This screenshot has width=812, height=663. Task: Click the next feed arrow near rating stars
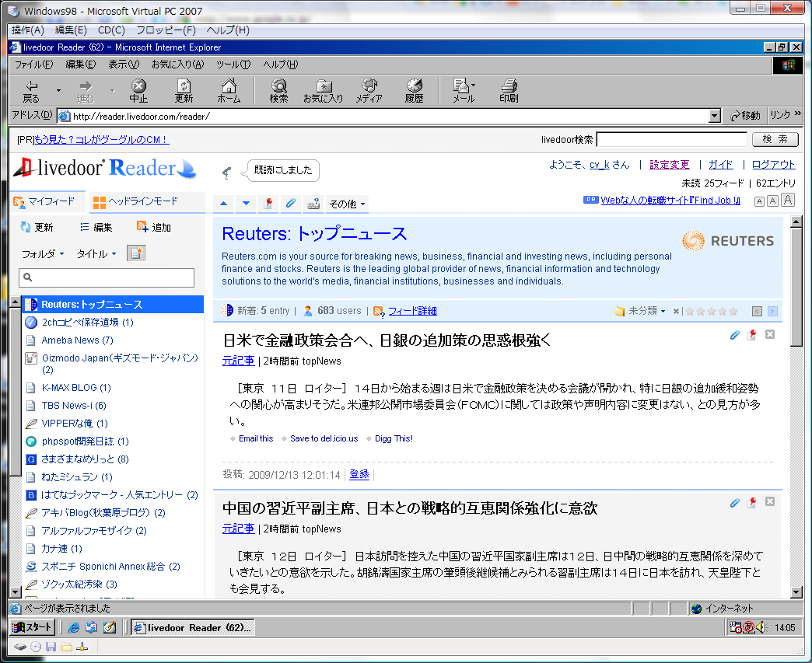[772, 311]
